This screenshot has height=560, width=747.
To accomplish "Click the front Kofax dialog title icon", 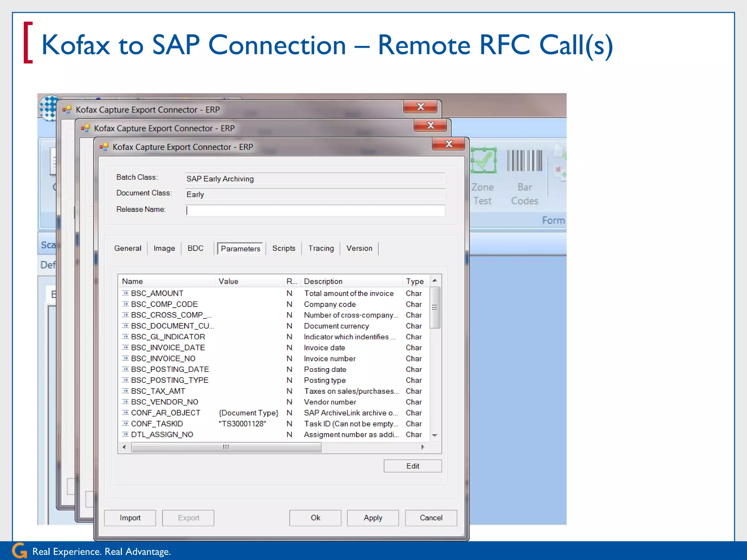I will pos(104,147).
